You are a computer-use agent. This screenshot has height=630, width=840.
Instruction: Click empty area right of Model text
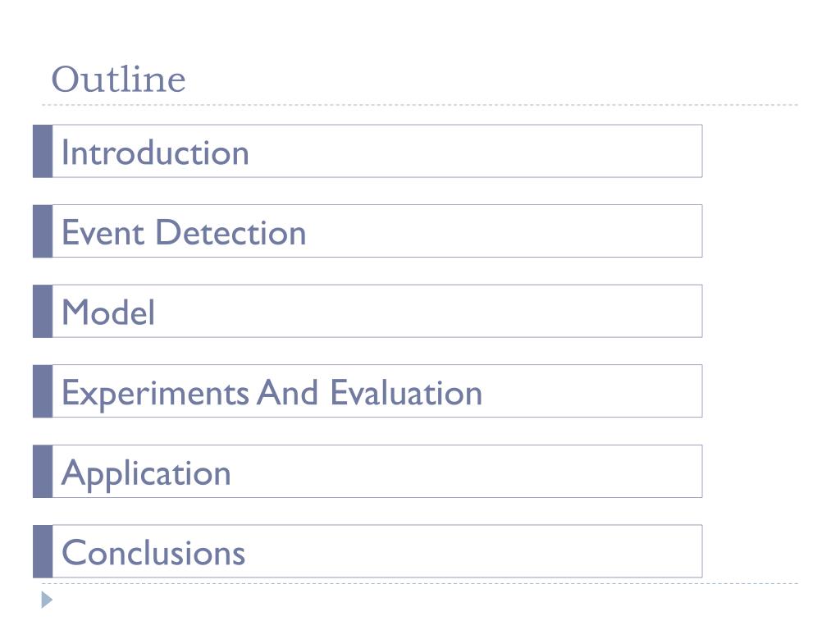point(428,311)
